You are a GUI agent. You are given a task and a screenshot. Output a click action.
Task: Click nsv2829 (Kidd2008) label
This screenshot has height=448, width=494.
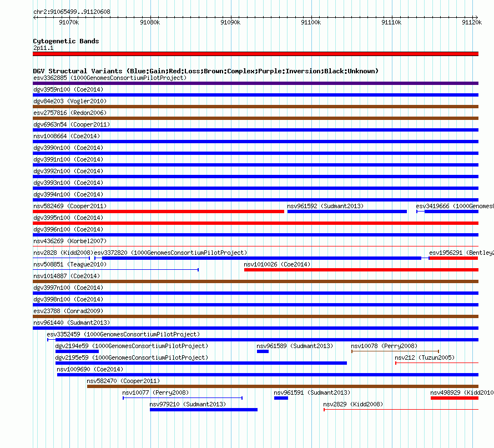[353, 404]
